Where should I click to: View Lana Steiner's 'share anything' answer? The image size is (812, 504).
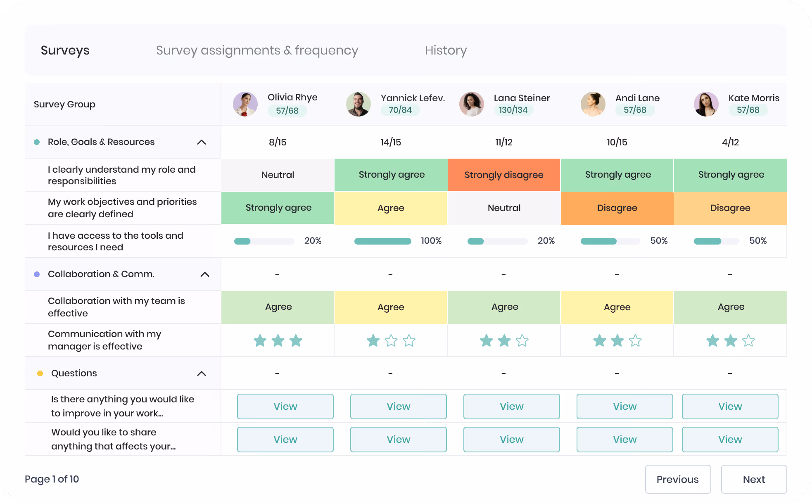[512, 440]
